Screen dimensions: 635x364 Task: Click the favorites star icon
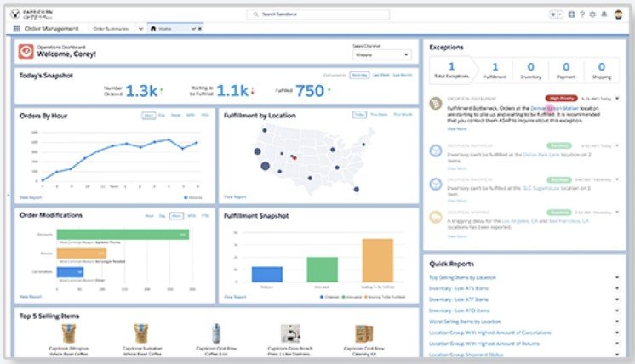(553, 14)
